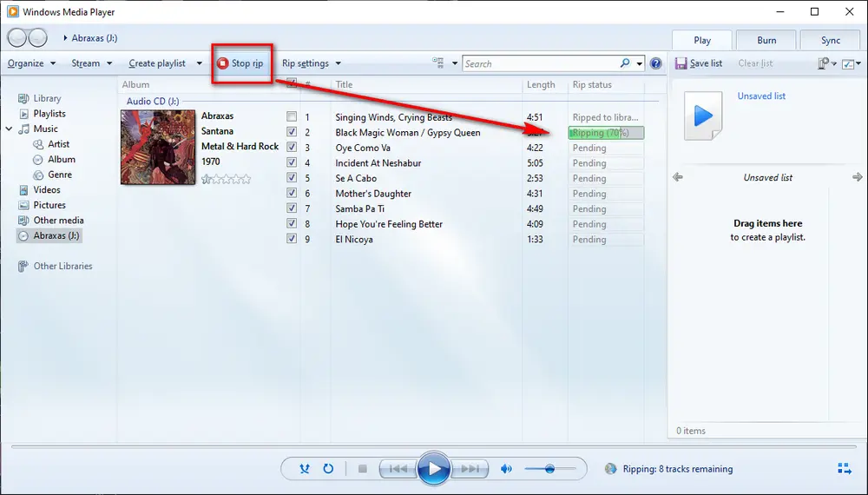Open Videos icon in navigation pane
Viewport: 868px width, 495px height.
pyautogui.click(x=23, y=190)
